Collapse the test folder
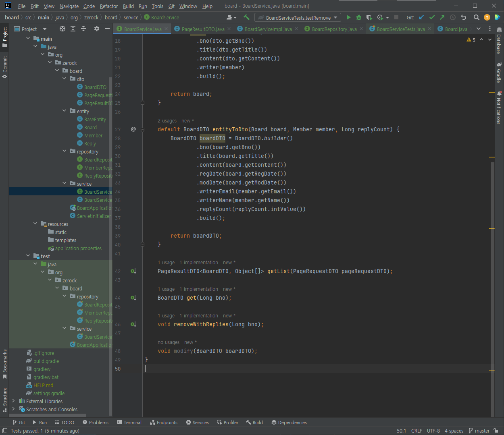Viewport: 504px width, 435px height. (28, 256)
